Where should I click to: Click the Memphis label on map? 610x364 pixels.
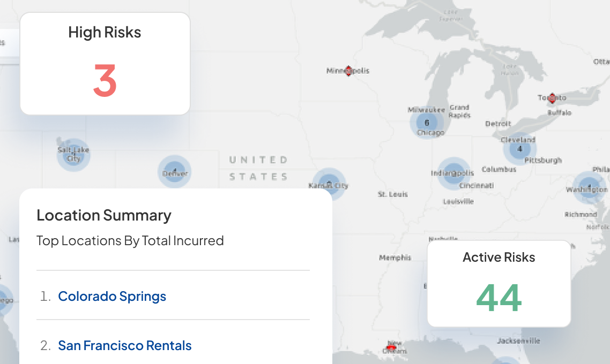click(x=395, y=257)
